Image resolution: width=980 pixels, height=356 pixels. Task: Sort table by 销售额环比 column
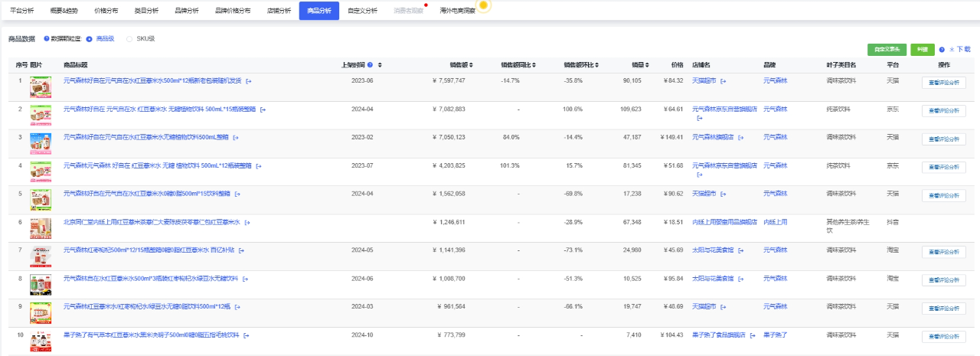coord(596,65)
